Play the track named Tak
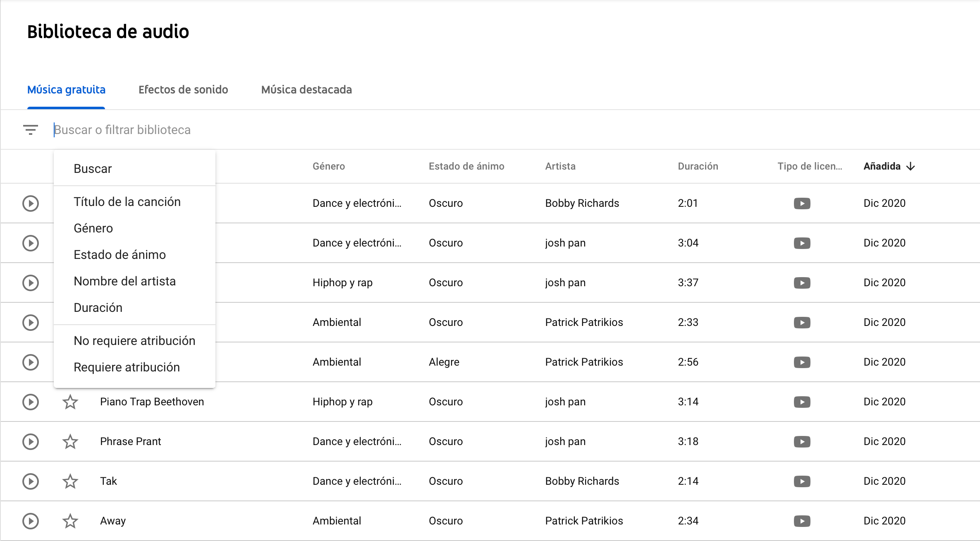 click(31, 481)
